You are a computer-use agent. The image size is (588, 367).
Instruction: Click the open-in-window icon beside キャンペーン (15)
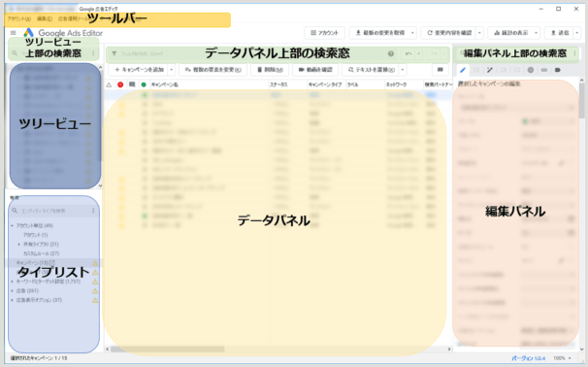coord(52,263)
